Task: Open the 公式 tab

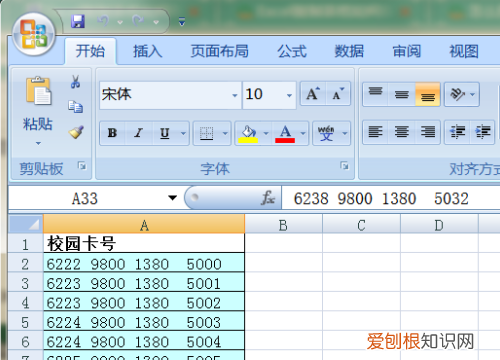Action: [292, 51]
